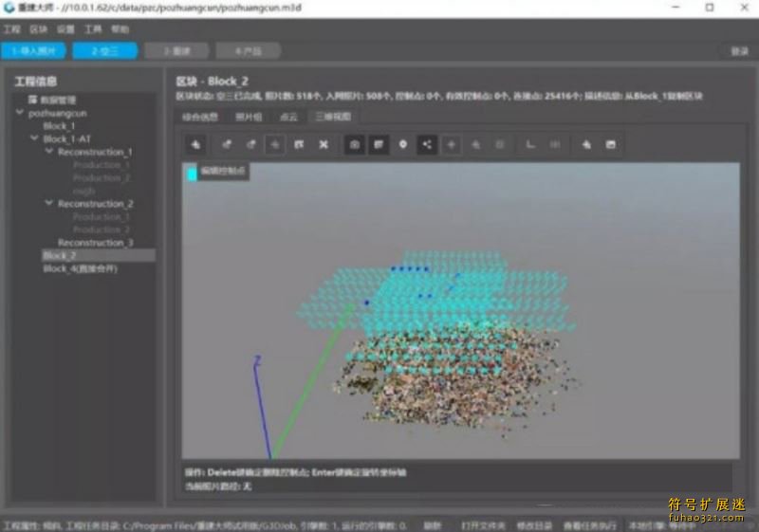Viewport: 759px width, 532px height.
Task: Open the 工程 menu
Action: (x=11, y=29)
